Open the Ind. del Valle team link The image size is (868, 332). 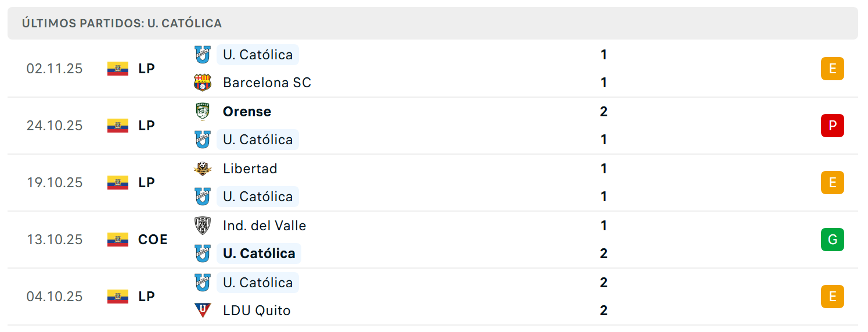coord(264,226)
